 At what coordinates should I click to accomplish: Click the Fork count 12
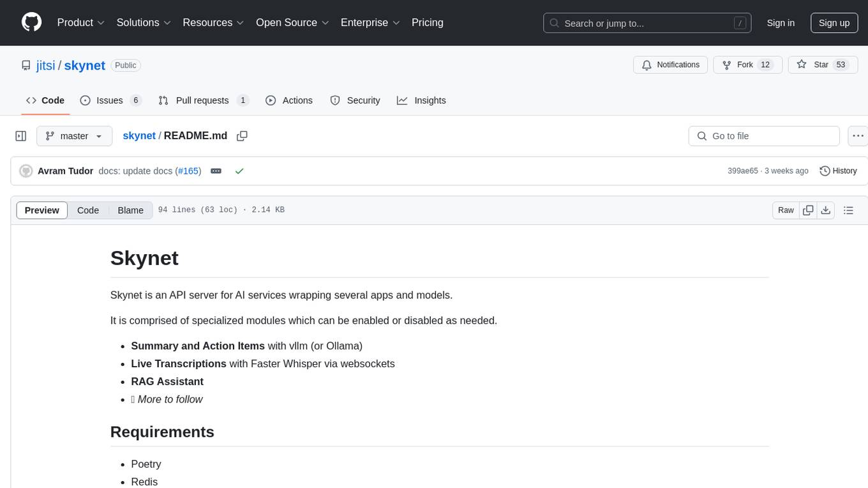coord(765,65)
